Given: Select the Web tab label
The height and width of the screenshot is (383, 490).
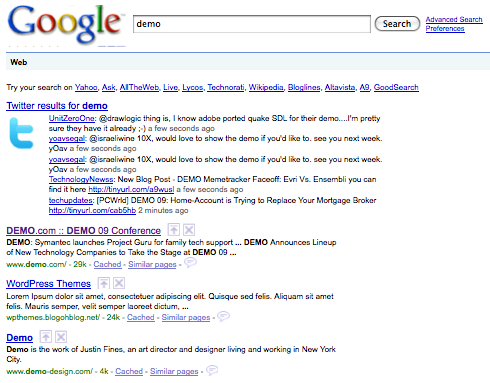Looking at the screenshot, I should 19,62.
